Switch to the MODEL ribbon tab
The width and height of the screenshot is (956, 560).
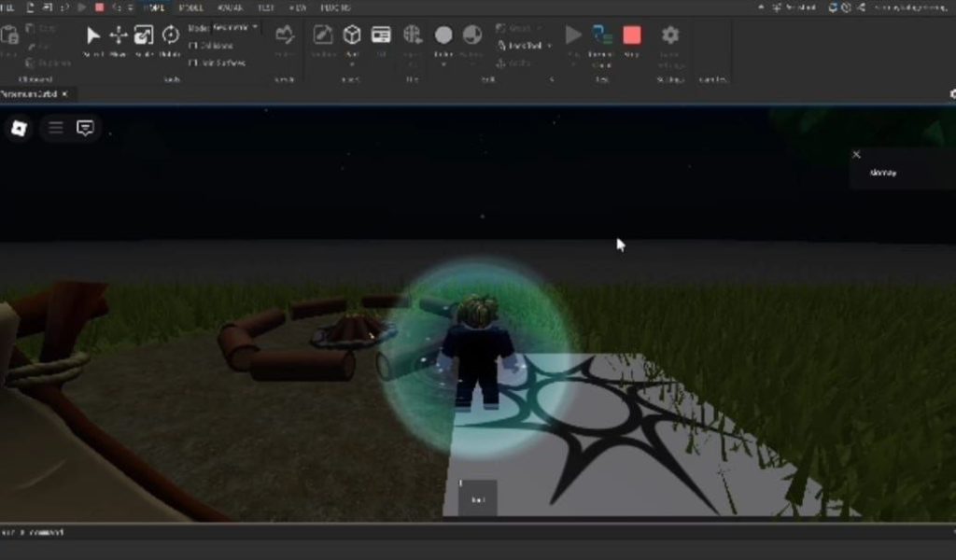(x=190, y=7)
